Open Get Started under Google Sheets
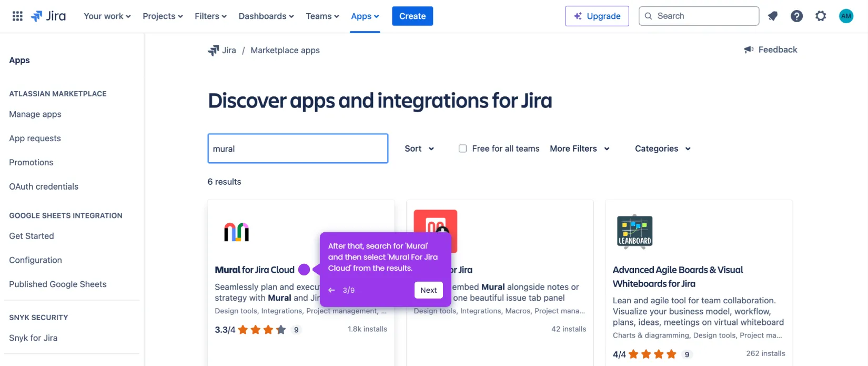The height and width of the screenshot is (366, 868). click(32, 236)
